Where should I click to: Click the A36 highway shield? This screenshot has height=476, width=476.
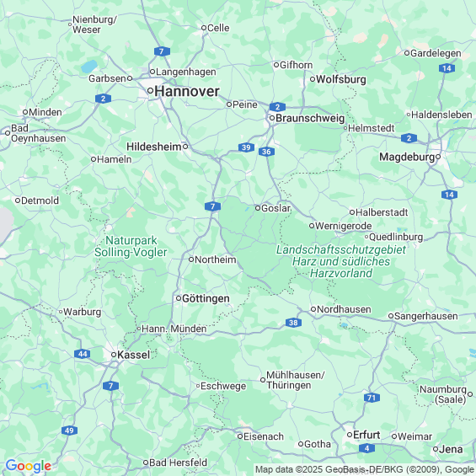pyautogui.click(x=266, y=152)
